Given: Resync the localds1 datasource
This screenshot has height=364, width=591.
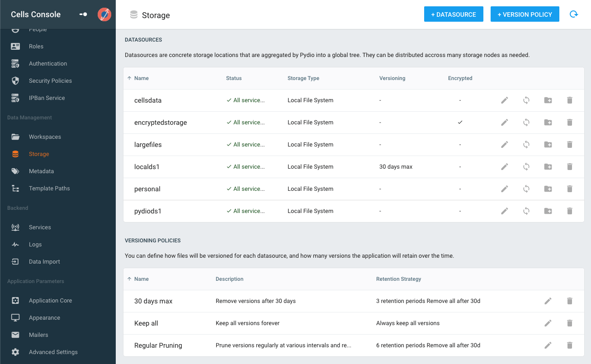Looking at the screenshot, I should coord(526,167).
